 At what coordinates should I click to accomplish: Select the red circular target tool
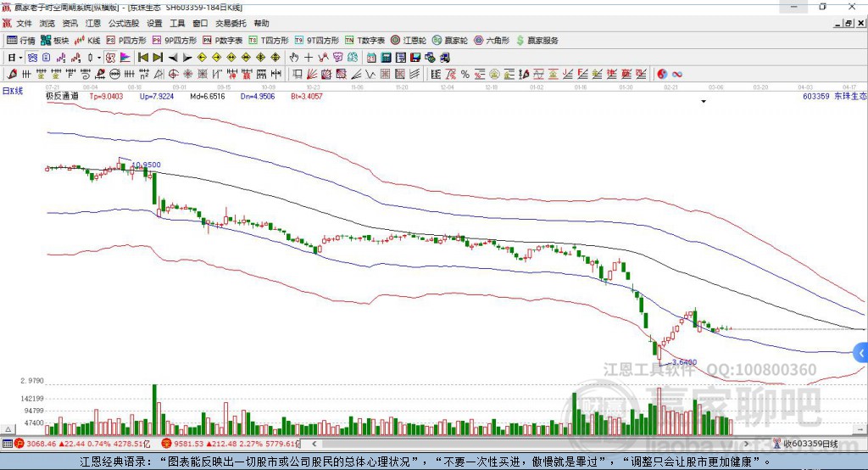[173, 74]
